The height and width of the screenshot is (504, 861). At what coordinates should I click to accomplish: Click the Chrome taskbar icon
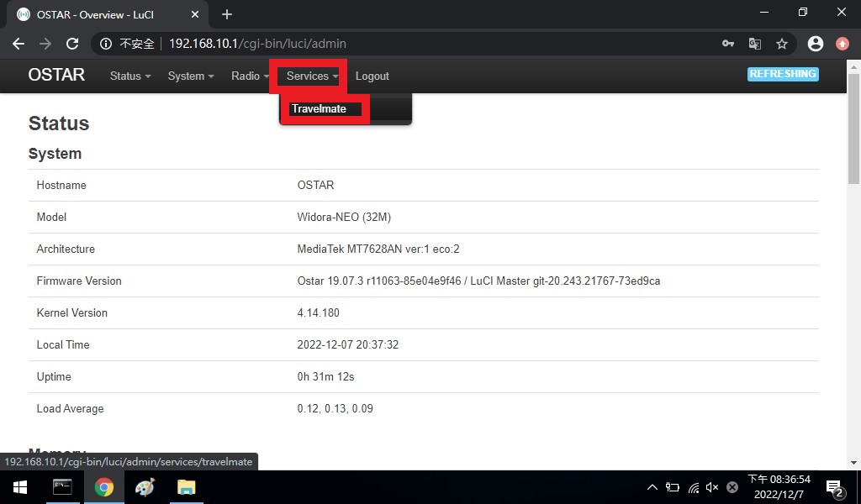tap(103, 487)
